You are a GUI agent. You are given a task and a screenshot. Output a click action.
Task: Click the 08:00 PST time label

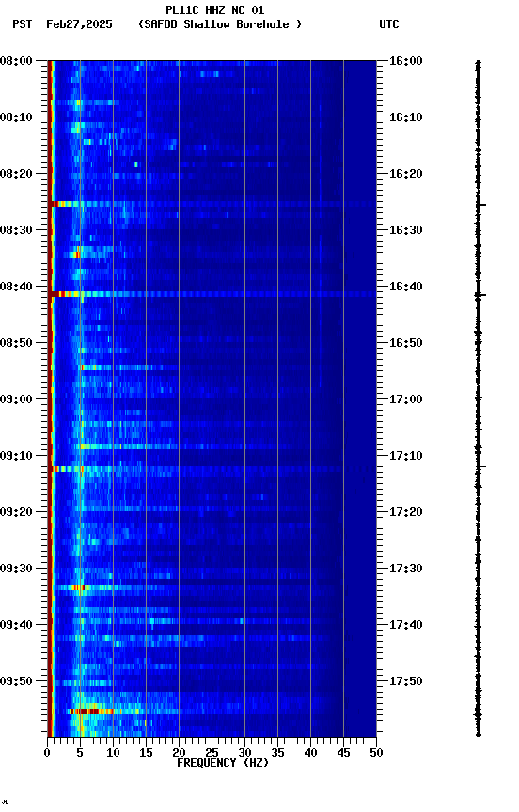tap(16, 61)
